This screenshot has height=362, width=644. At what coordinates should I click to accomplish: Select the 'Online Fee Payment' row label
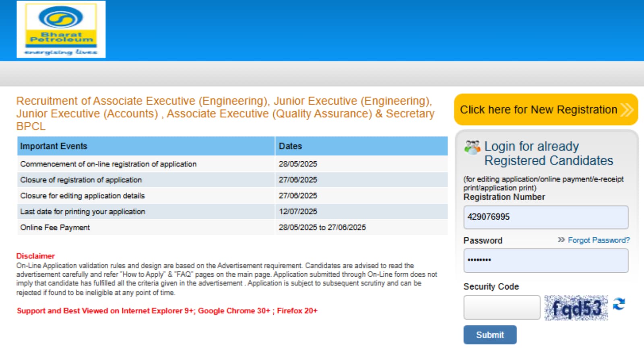(55, 227)
